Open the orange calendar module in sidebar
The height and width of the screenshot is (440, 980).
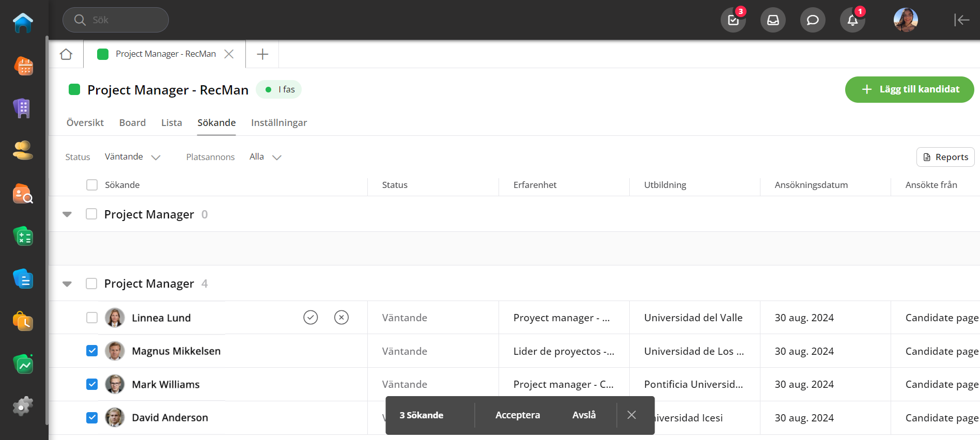[23, 66]
